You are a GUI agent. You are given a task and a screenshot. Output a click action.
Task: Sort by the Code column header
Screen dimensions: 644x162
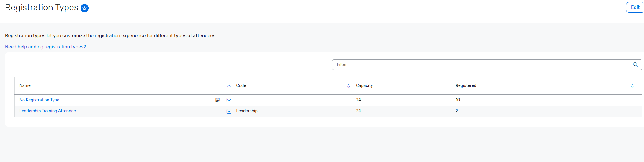(x=241, y=85)
